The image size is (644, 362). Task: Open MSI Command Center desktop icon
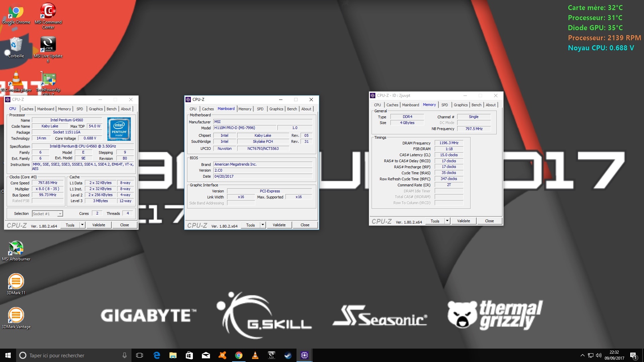point(48,16)
